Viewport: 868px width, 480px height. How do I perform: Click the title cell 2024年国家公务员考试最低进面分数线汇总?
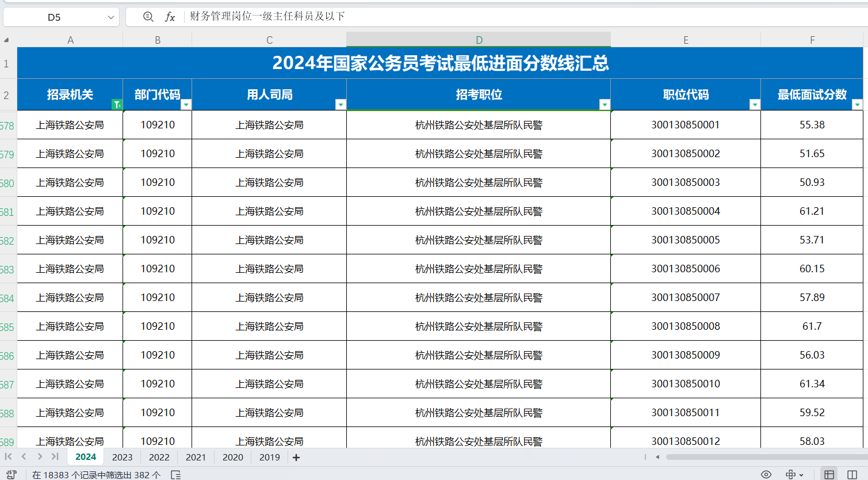(440, 63)
